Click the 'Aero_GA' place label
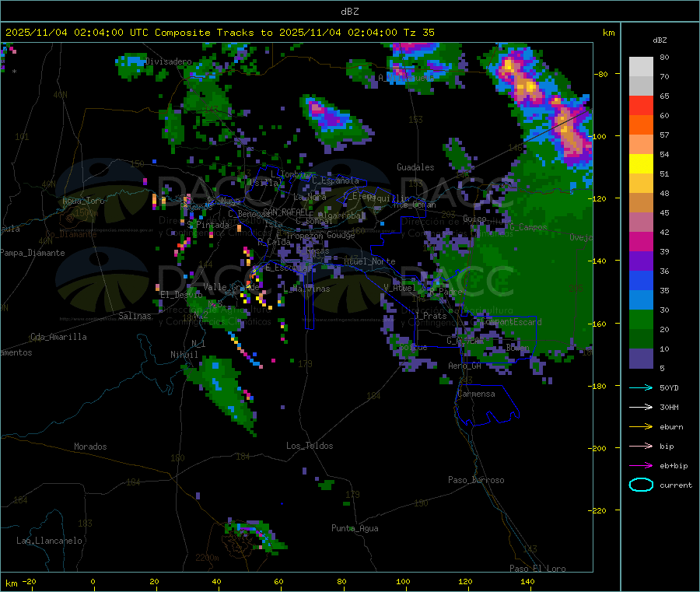The image size is (700, 592). 464,366
